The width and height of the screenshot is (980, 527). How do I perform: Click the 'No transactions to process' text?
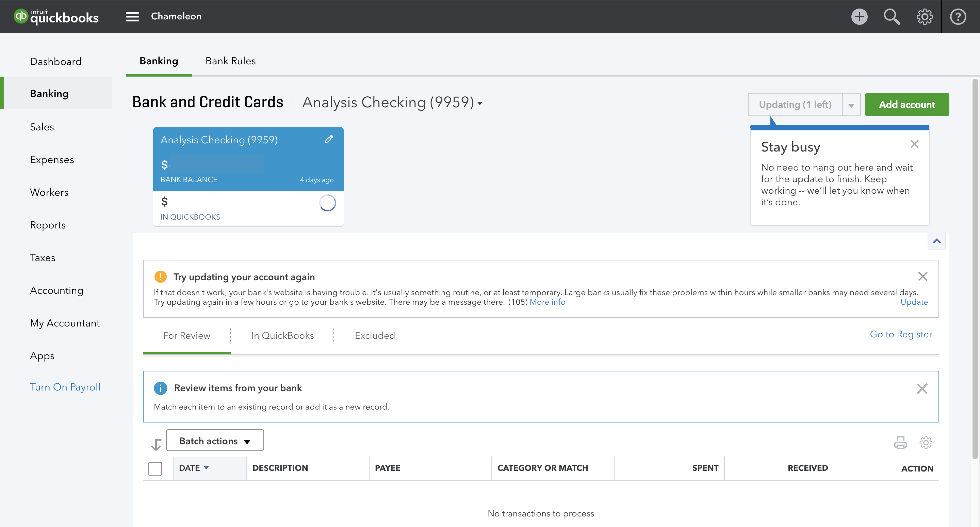pos(541,513)
